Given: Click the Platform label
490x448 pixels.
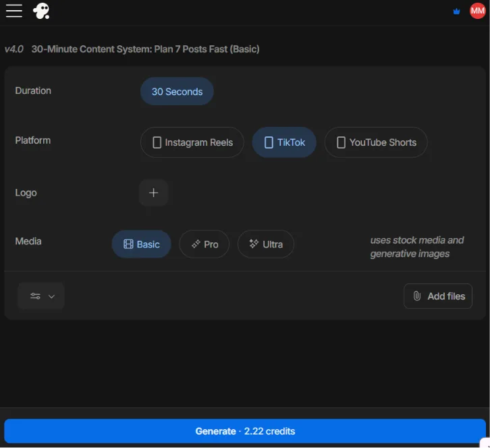Looking at the screenshot, I should 33,140.
